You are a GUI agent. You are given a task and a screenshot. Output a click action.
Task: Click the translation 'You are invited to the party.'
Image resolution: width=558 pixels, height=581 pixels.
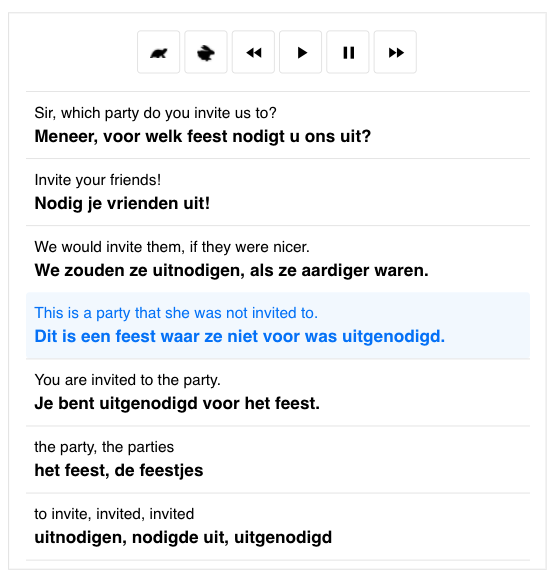click(127, 380)
